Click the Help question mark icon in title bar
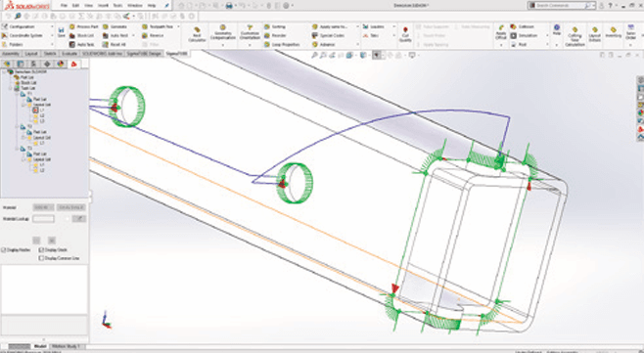This screenshot has height=353, width=644. 610,5
